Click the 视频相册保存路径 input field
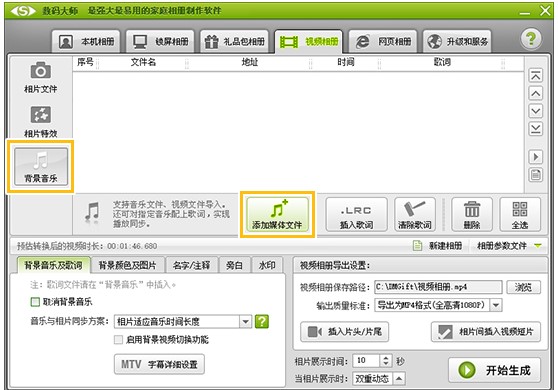The width and height of the screenshot is (558, 390). pos(438,287)
